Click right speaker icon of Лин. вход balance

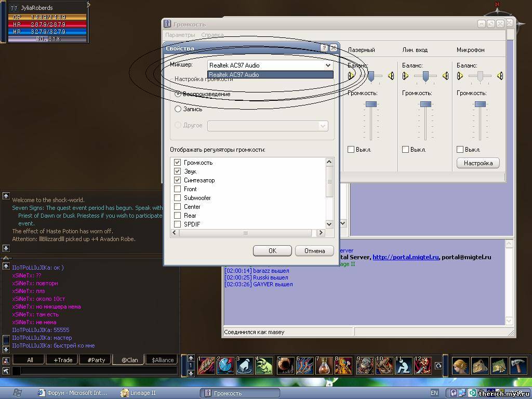(x=445, y=76)
